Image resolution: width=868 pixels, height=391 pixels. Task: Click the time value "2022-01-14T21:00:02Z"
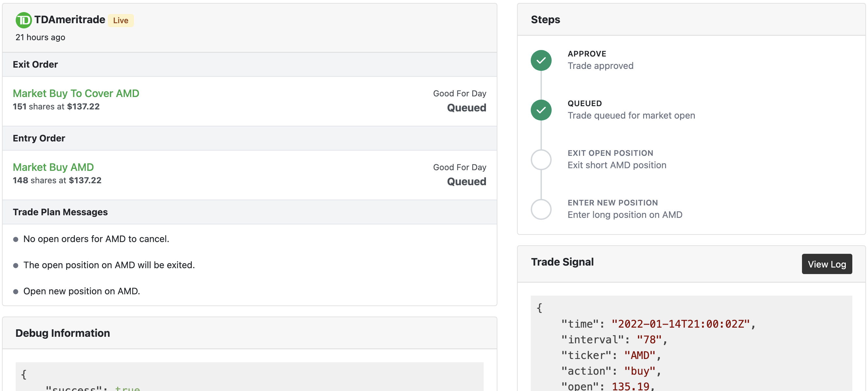click(x=680, y=324)
